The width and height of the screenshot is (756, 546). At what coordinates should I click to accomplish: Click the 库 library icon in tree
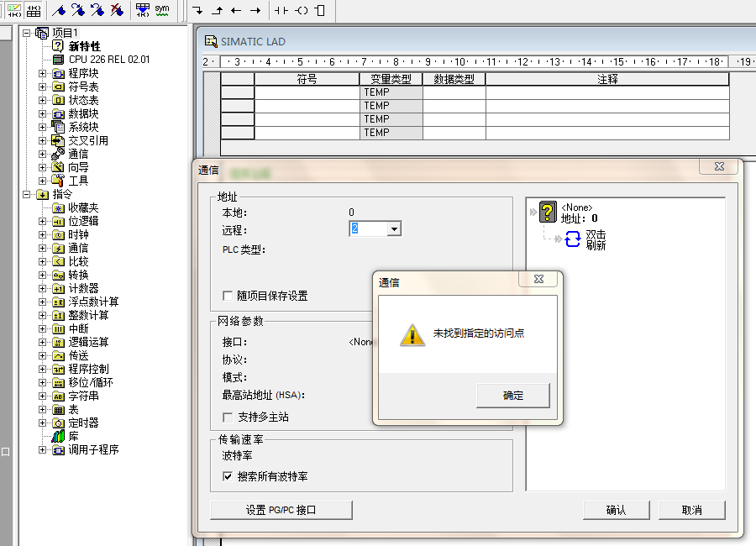[58, 437]
